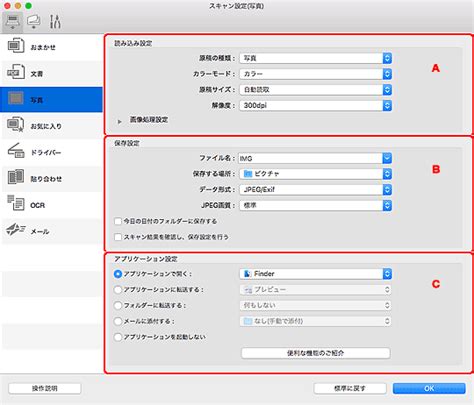Open the データ形式 JPEG/Exif dropdown
Image resolution: width=474 pixels, height=405 pixels.
[x=315, y=190]
